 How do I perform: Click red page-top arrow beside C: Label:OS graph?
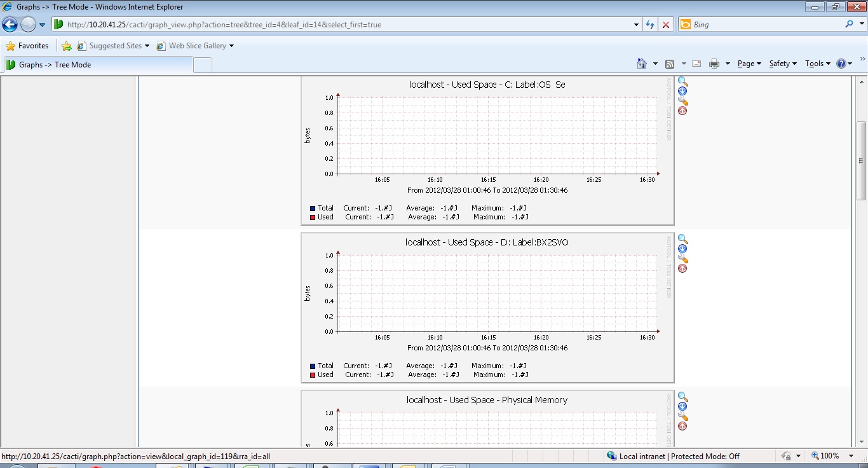pos(682,111)
